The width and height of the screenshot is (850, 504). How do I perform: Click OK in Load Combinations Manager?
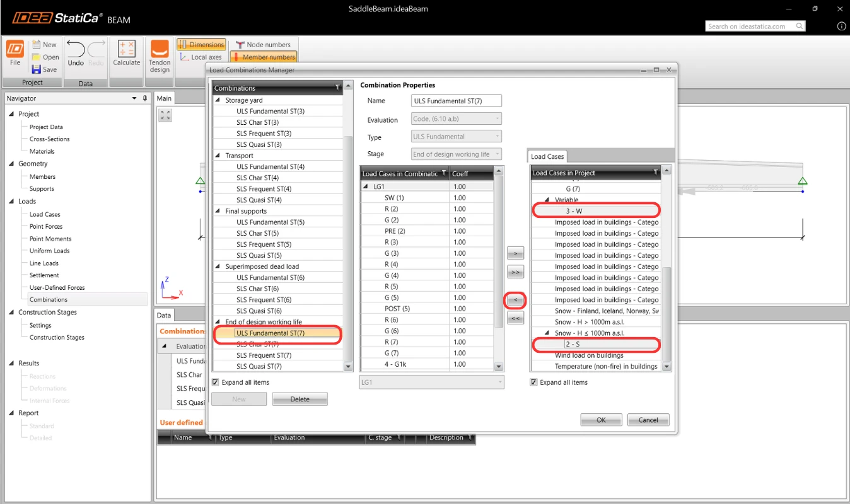[x=601, y=420]
